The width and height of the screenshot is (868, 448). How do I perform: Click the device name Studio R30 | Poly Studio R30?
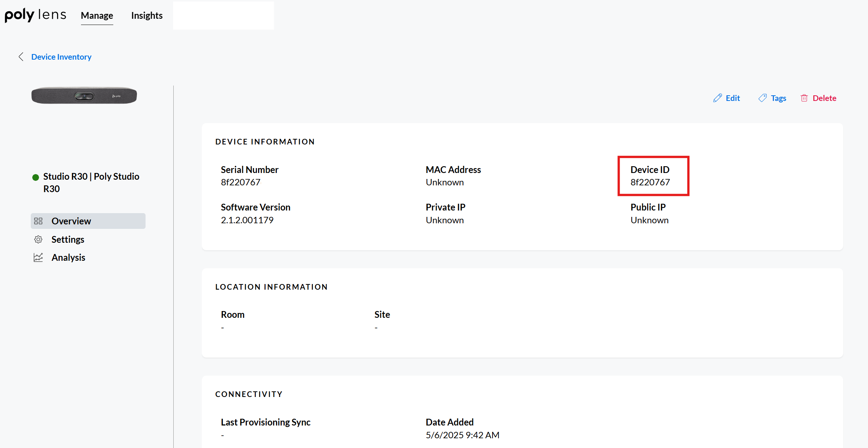[x=91, y=182]
